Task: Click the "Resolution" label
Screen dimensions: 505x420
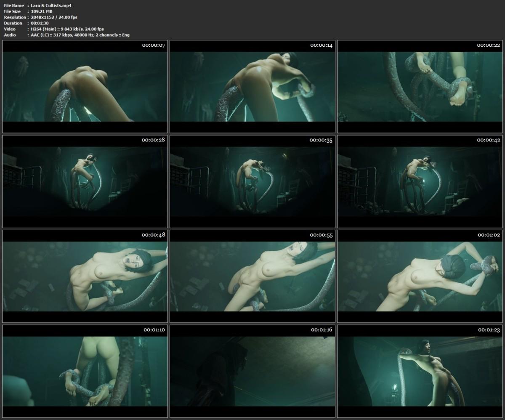Action: point(15,17)
